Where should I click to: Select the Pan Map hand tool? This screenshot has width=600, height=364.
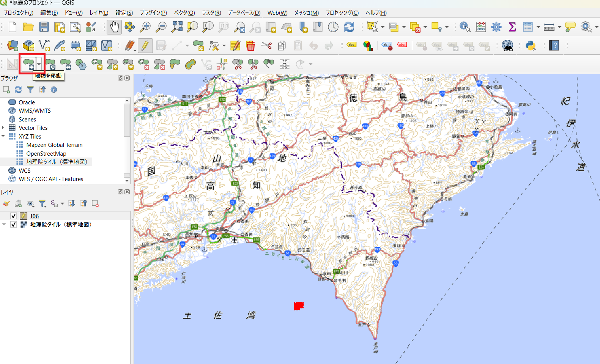[114, 27]
